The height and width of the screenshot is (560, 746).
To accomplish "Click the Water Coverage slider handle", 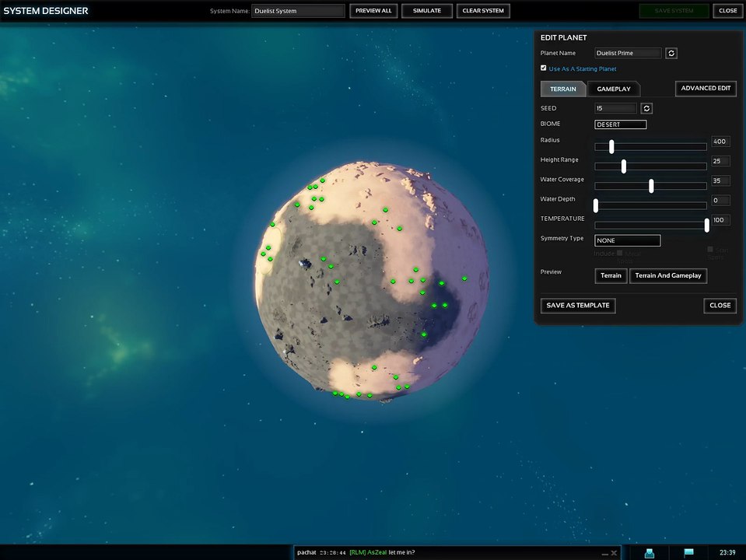I will coord(651,186).
